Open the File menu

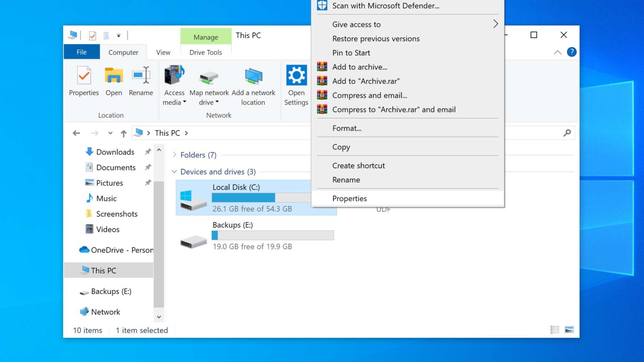[82, 52]
